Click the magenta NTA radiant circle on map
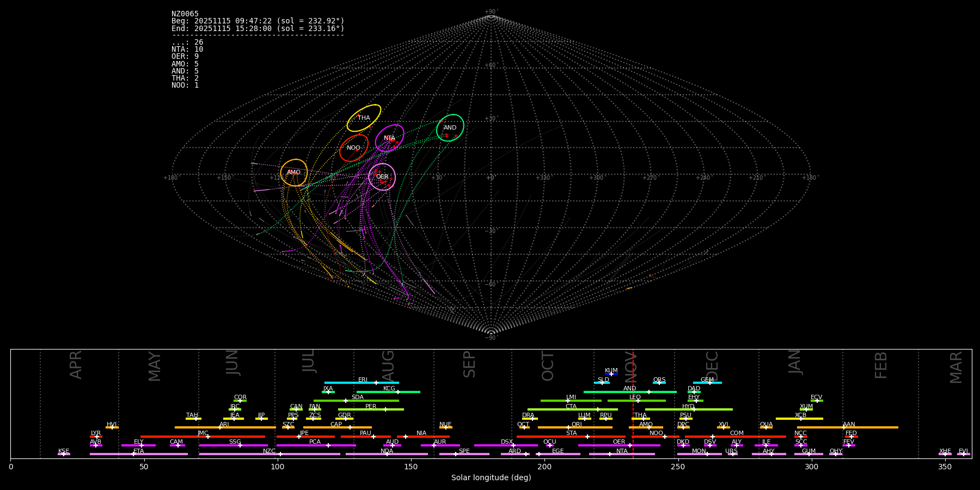The image size is (980, 490). (x=389, y=138)
